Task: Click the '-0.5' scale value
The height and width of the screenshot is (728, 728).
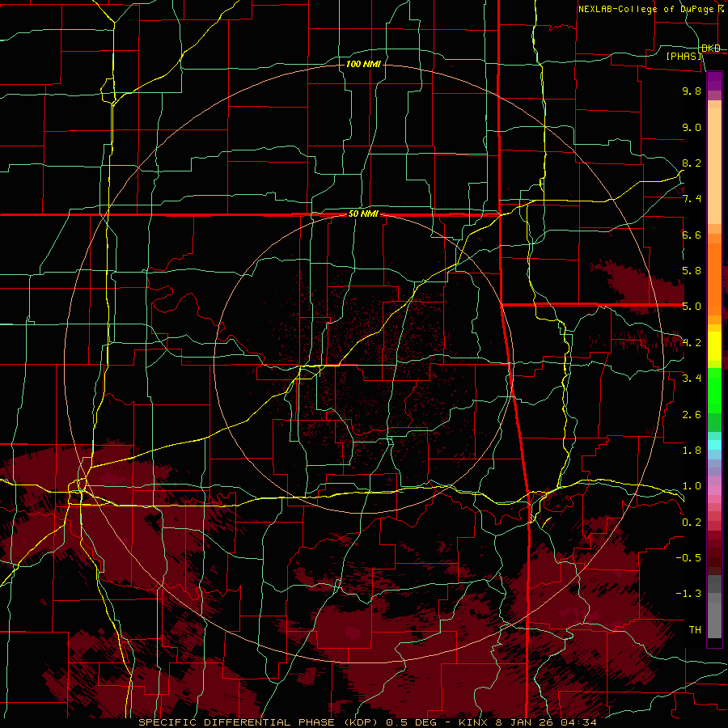Action: pyautogui.click(x=688, y=558)
